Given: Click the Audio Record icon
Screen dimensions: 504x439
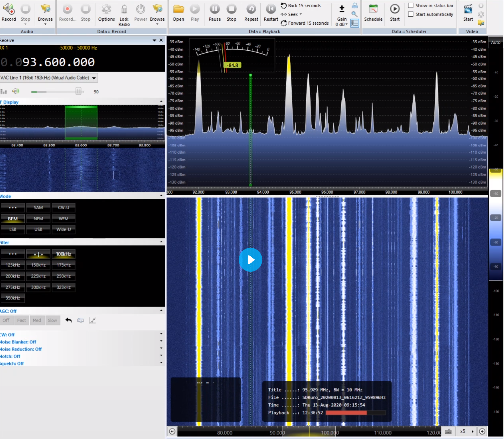Looking at the screenshot, I should coord(9,9).
